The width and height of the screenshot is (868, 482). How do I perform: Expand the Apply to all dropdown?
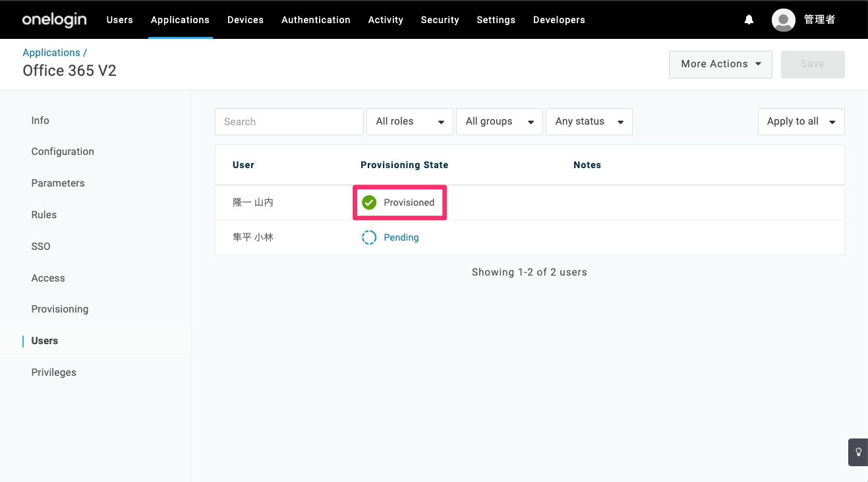(x=801, y=121)
